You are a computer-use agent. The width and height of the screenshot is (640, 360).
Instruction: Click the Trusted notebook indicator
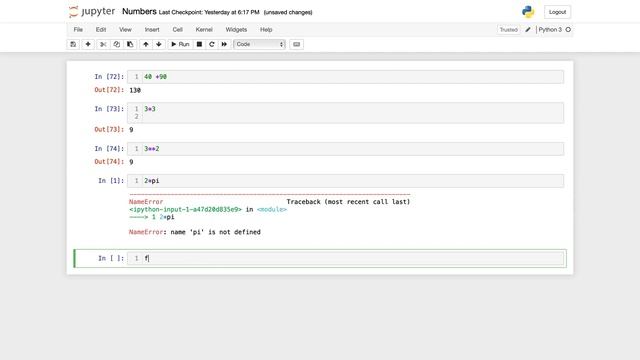[x=509, y=30]
